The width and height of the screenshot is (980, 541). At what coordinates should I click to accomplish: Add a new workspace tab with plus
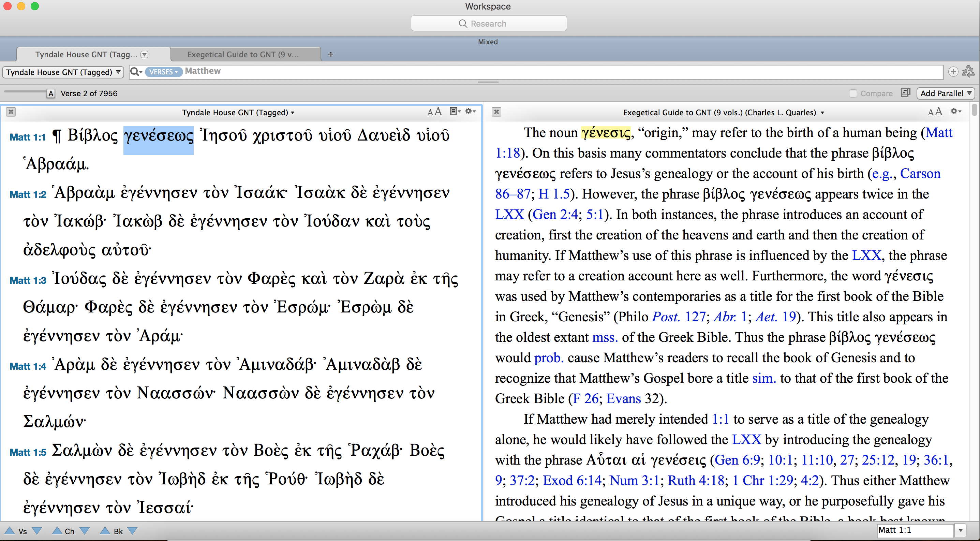[x=331, y=54]
